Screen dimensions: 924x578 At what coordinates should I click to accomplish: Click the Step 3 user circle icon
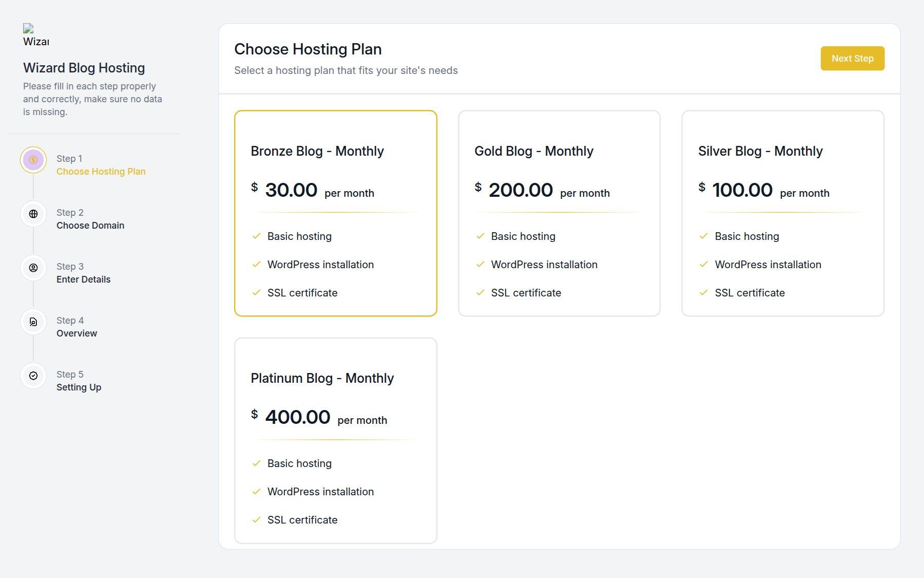coord(33,268)
